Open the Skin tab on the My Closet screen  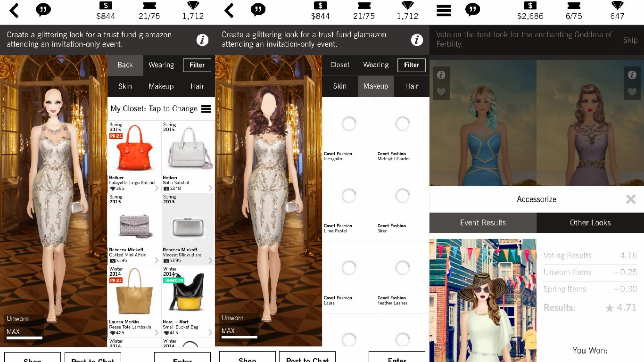click(125, 86)
